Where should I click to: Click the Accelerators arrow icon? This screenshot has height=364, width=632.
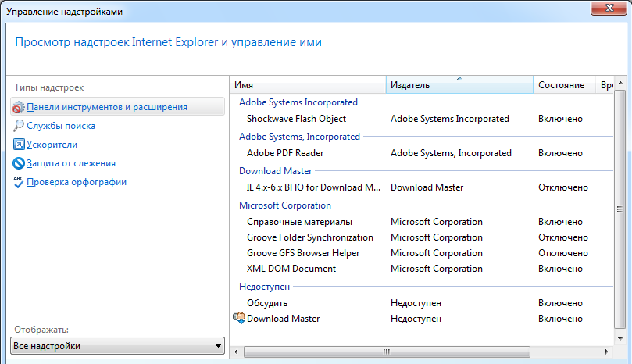click(19, 145)
